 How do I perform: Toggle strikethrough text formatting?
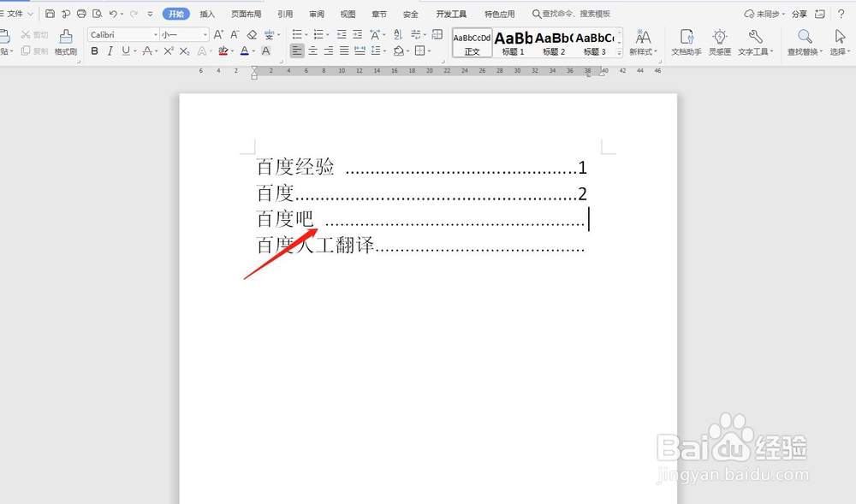click(x=146, y=50)
